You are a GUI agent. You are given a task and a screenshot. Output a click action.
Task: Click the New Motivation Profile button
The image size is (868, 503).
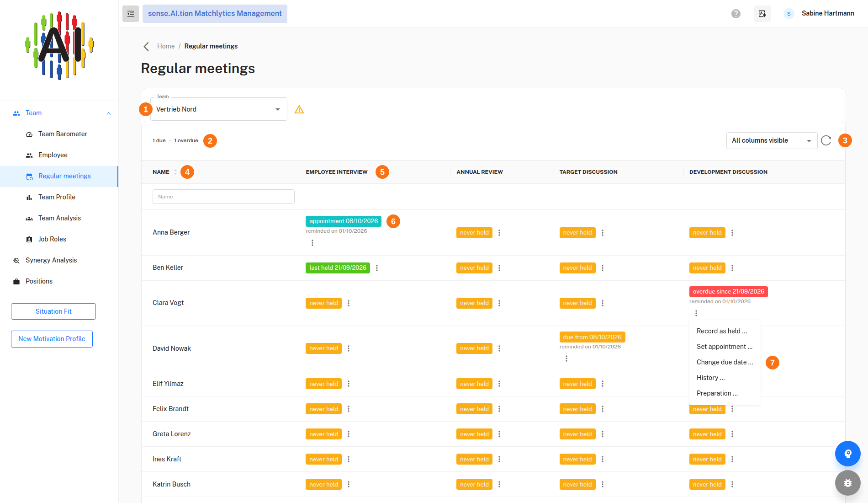click(52, 339)
